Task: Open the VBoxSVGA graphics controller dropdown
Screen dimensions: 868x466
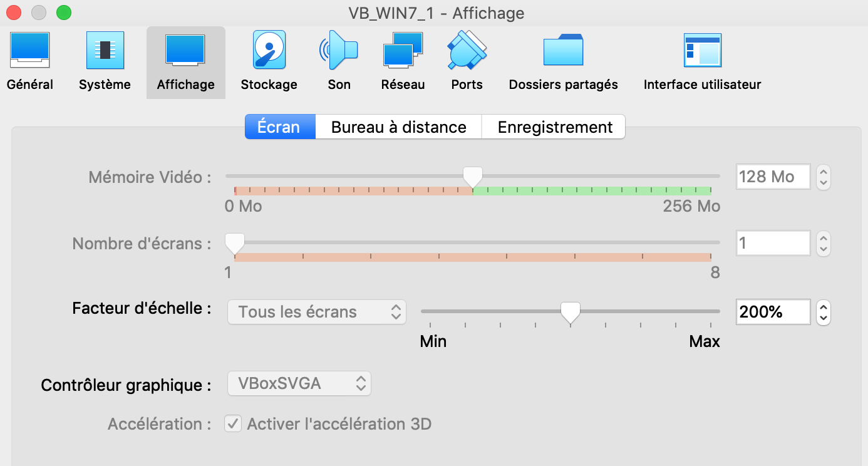Action: pyautogui.click(x=299, y=383)
